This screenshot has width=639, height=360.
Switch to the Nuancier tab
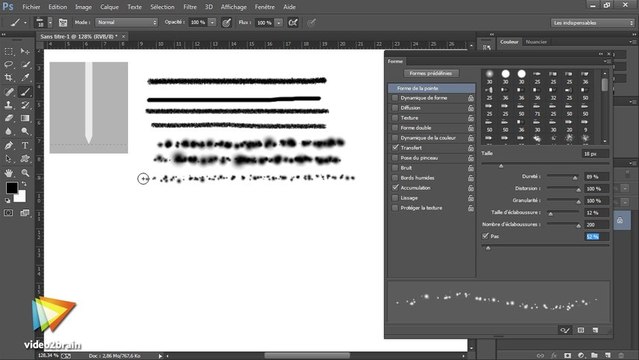[x=536, y=42]
